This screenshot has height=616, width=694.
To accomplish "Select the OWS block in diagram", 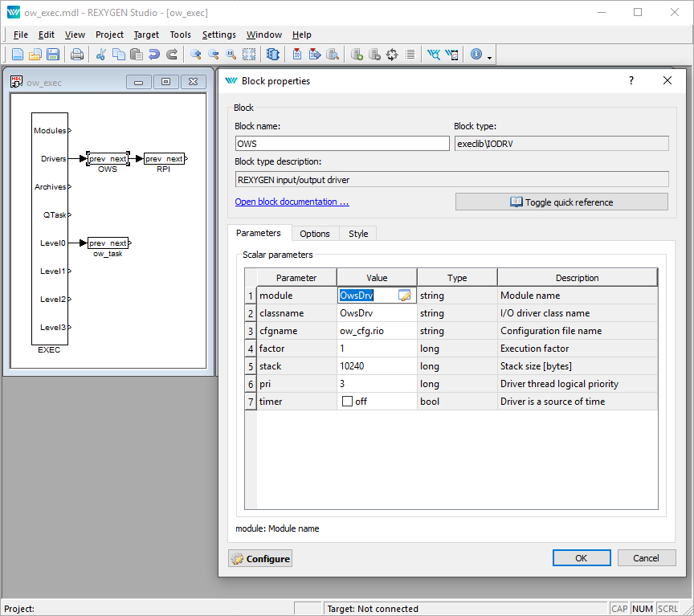I will [108, 158].
